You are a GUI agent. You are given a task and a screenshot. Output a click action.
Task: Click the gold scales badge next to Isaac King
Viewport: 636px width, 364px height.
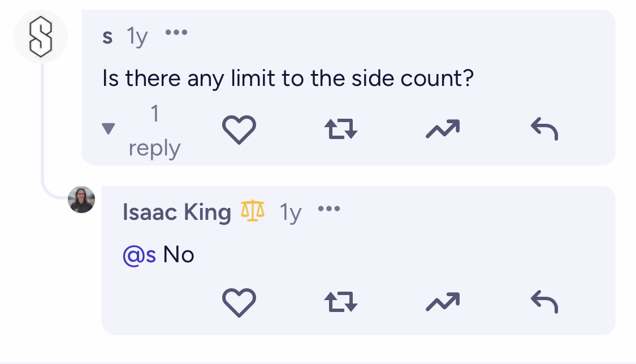[252, 211]
